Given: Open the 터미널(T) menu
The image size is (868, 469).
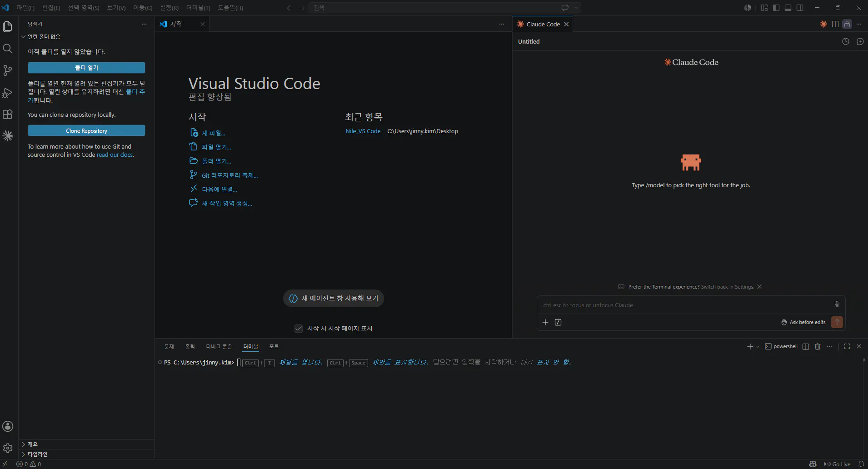Looking at the screenshot, I should pyautogui.click(x=198, y=8).
